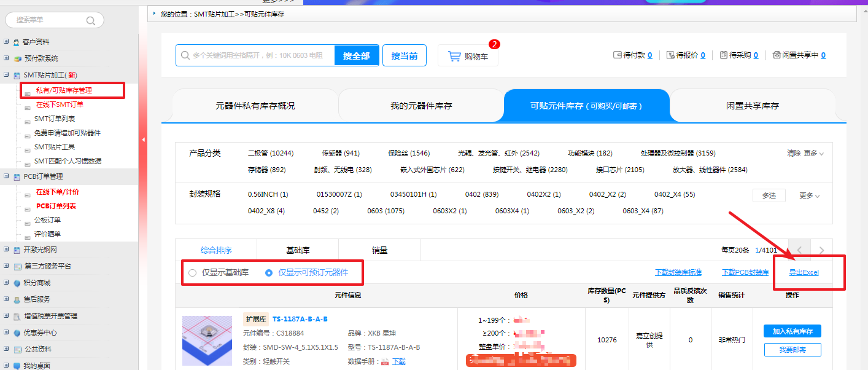Open the 闲置共享库存 tab
The width and height of the screenshot is (868, 370).
tap(752, 106)
